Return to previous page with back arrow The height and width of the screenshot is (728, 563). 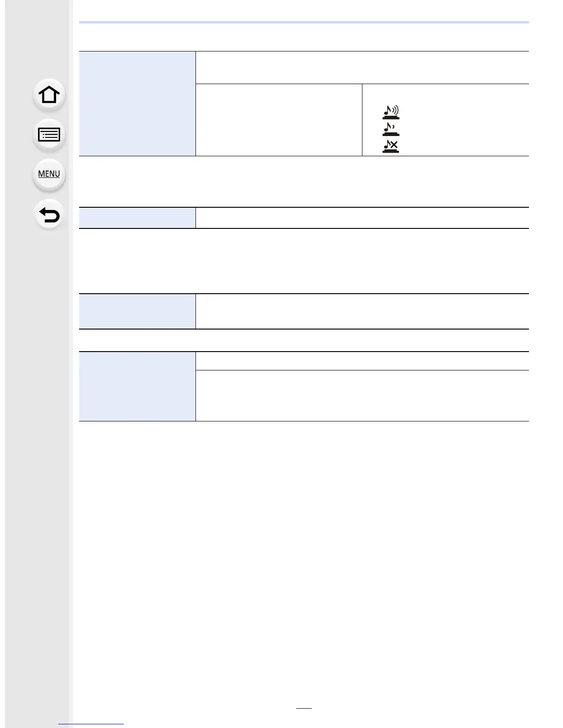click(49, 215)
